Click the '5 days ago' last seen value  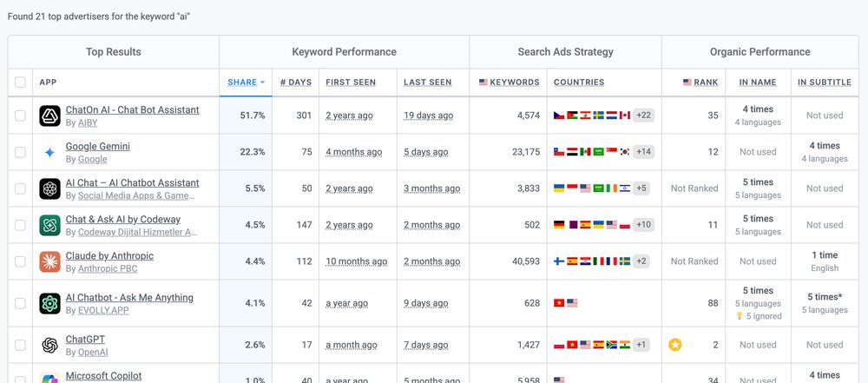425,152
